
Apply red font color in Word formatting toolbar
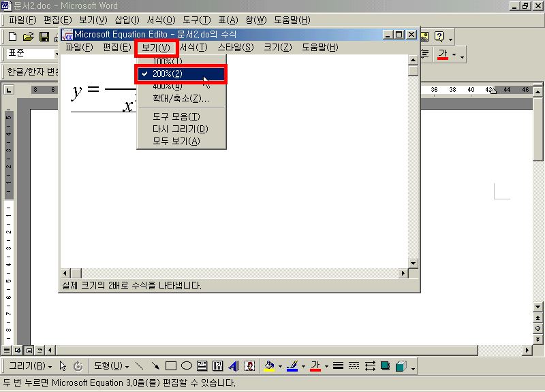[442, 54]
